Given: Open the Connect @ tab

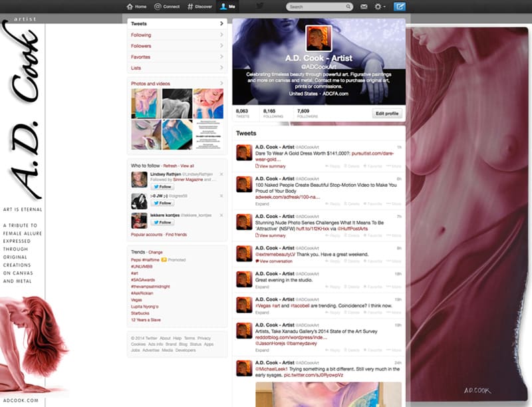Looking at the screenshot, I should point(167,7).
